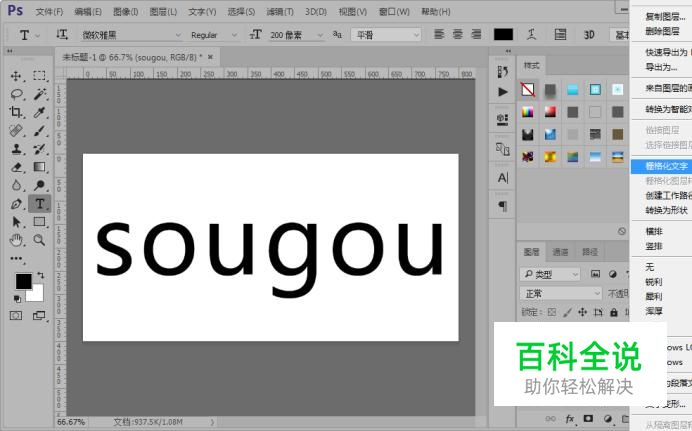Toggle the pixel layer filter icon
692x431 pixels.
pos(595,274)
